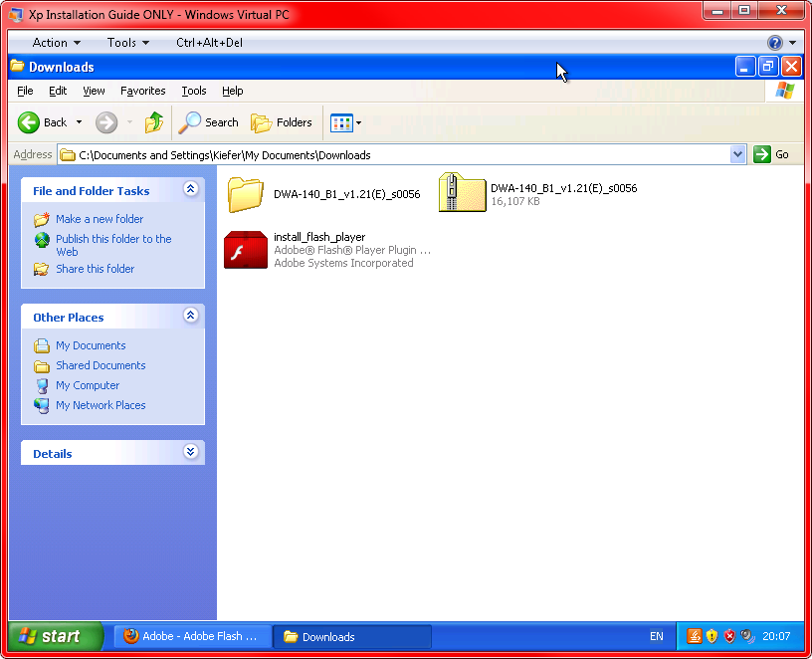The width and height of the screenshot is (812, 659).
Task: Open My Network Places link
Action: [101, 405]
